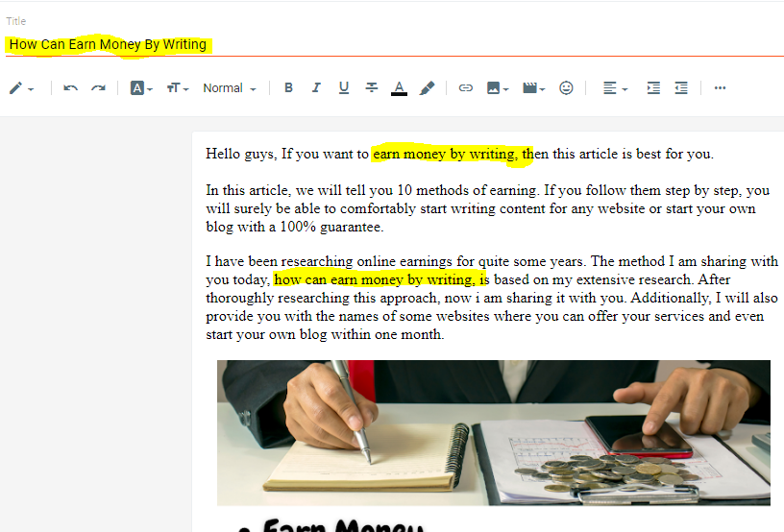The height and width of the screenshot is (532, 784).
Task: Toggle strikethrough formatting
Action: click(372, 88)
